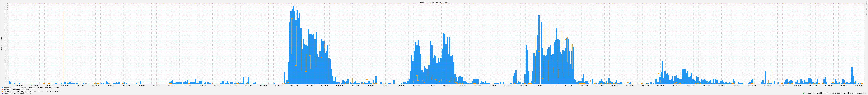Click the 'Subscribed LEARN bandwidth 40M' legend text
This screenshot has width=868, height=95.
(18, 93)
